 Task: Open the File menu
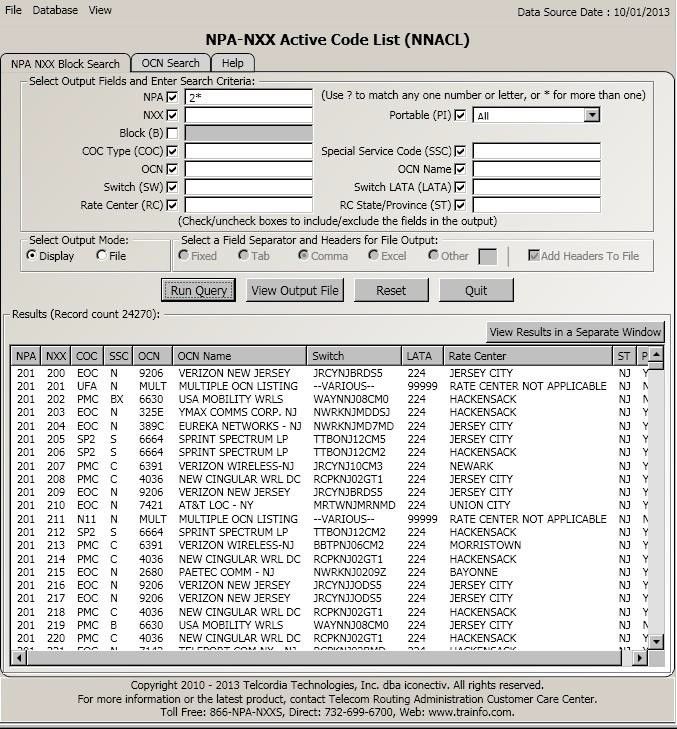(x=13, y=10)
